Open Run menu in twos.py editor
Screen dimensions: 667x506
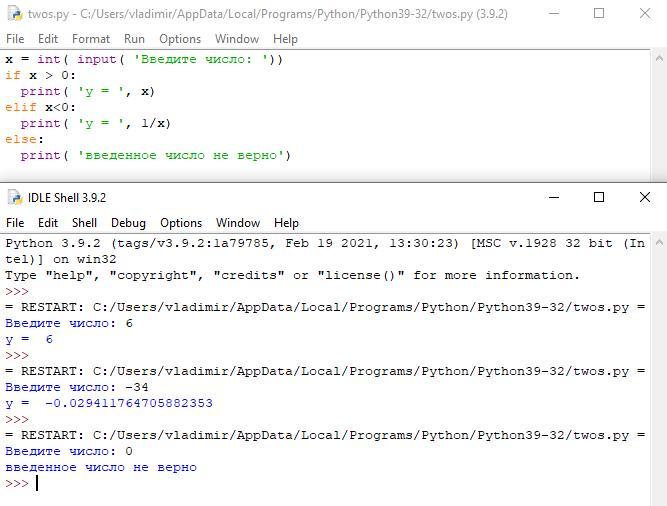[134, 39]
